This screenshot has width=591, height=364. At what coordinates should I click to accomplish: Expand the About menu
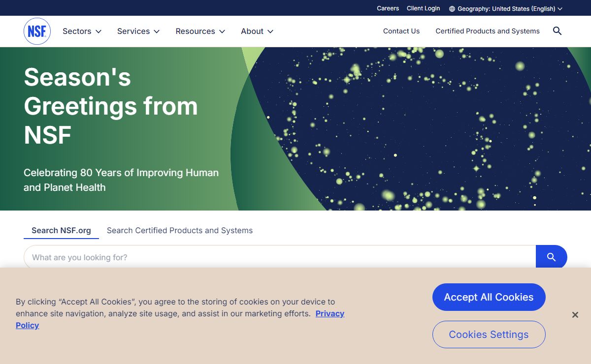coord(257,31)
